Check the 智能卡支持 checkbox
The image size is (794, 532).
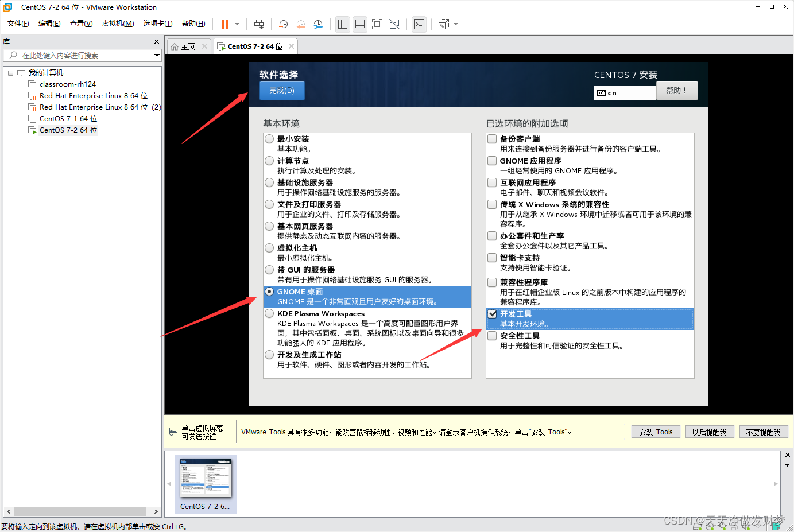492,258
